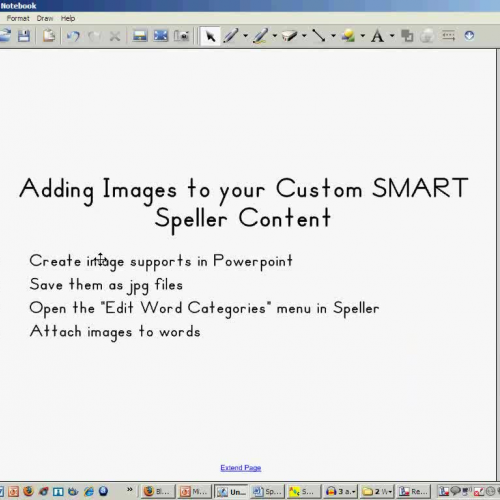This screenshot has height=500, width=500.
Task: Expand the grouped '3 a..' taskbar button
Action: [x=340, y=491]
